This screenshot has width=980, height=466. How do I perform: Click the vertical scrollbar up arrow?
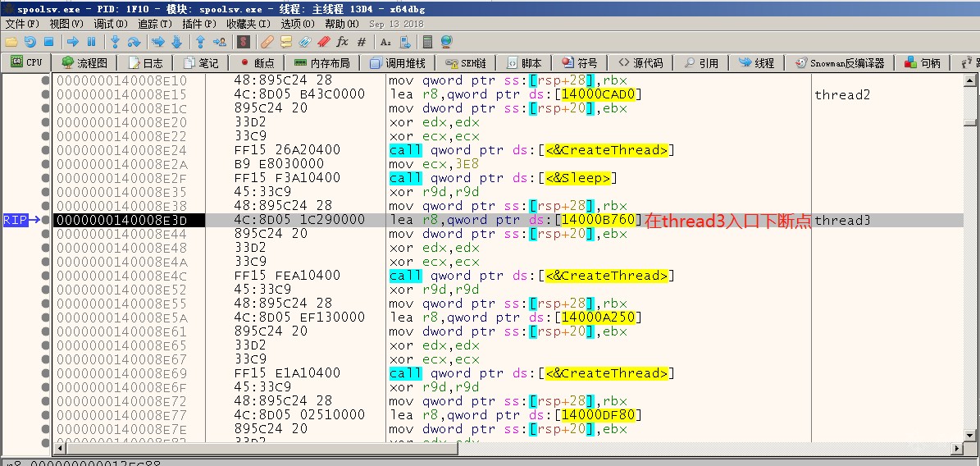coord(969,80)
